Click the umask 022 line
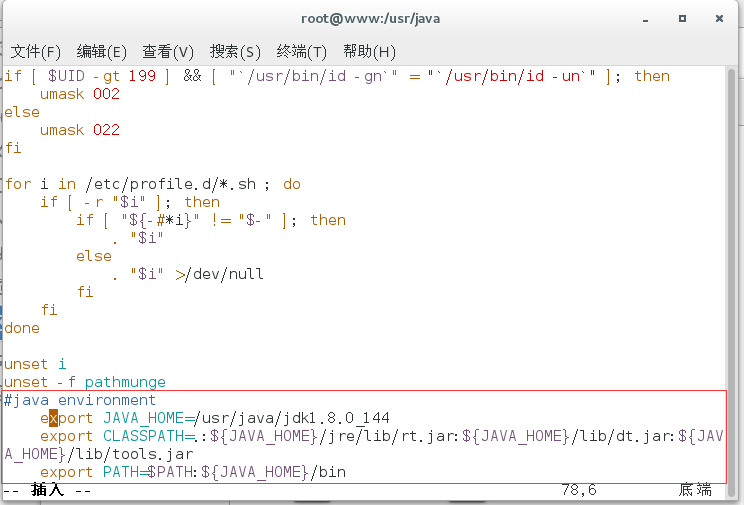Image resolution: width=744 pixels, height=505 pixels. point(80,130)
